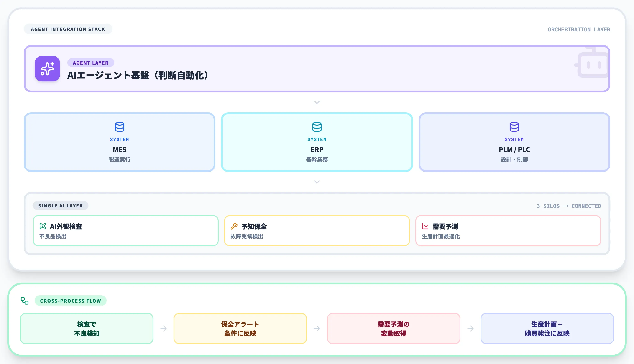
Task: Select the ORCHESTRATION LAYER label
Action: click(579, 29)
